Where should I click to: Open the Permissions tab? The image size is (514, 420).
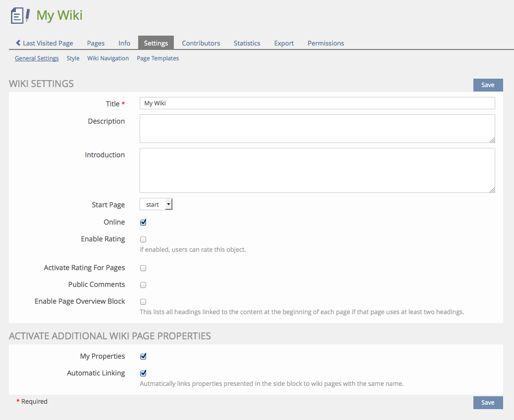tap(325, 43)
